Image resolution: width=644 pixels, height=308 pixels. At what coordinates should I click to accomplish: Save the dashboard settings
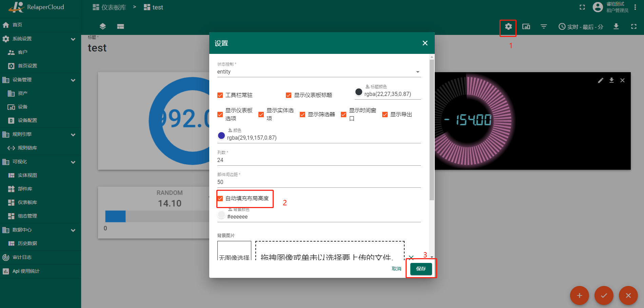pyautogui.click(x=421, y=269)
